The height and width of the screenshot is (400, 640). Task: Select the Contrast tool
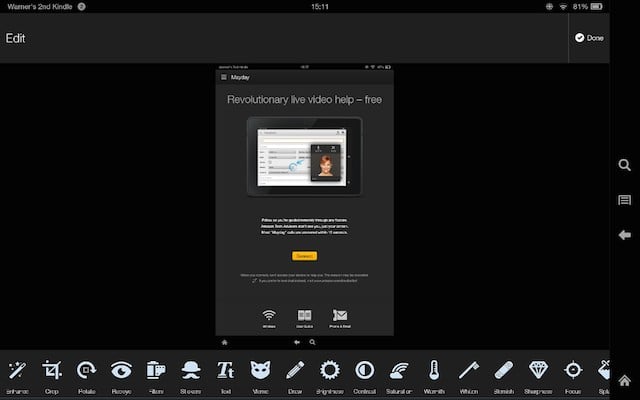pos(364,377)
